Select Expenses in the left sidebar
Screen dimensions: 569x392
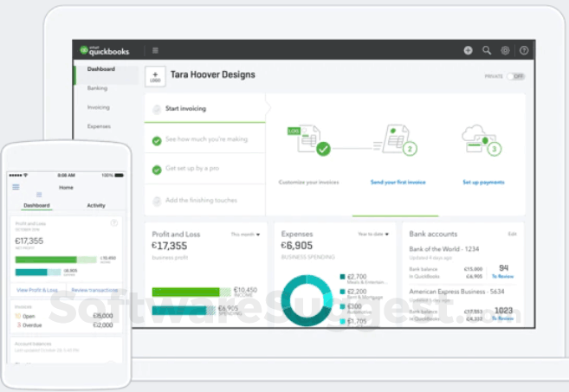[x=99, y=126]
